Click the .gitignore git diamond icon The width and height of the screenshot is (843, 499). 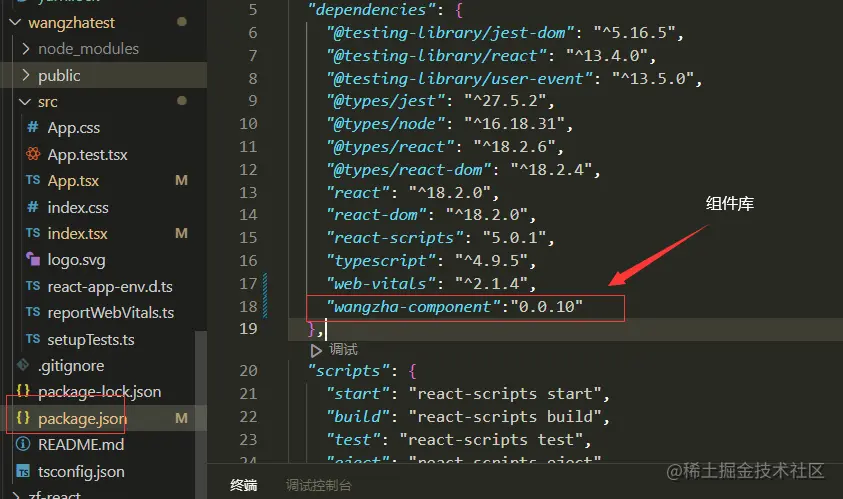pyautogui.click(x=23, y=365)
